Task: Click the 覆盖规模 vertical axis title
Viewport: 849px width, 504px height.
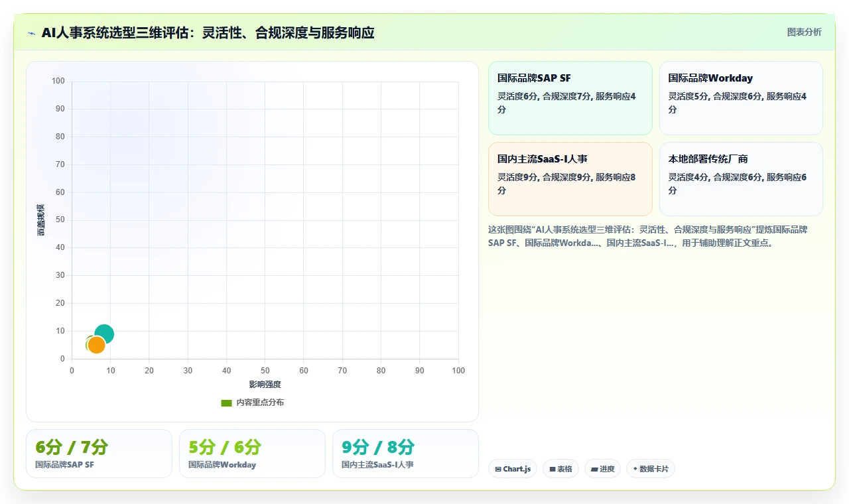Action: click(40, 220)
